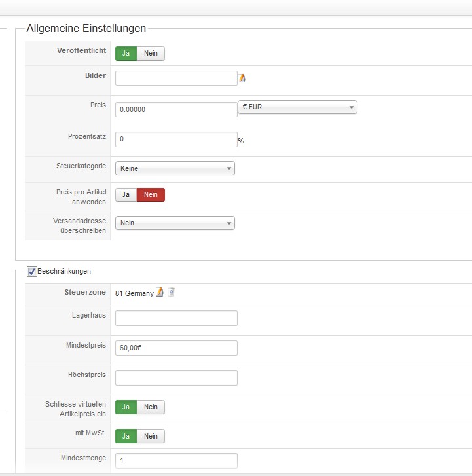Click the Lagerhaus input field
The height and width of the screenshot is (476, 472).
click(176, 318)
